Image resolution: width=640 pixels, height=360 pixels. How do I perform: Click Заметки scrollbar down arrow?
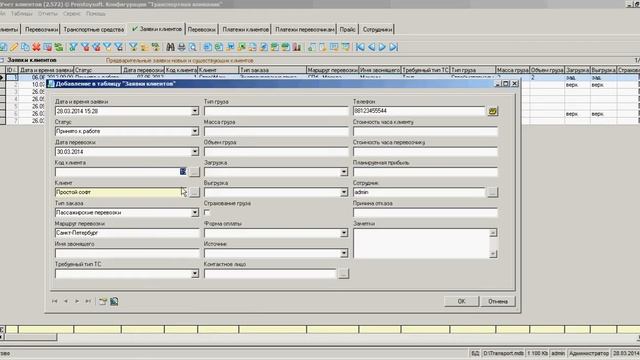(x=493, y=254)
